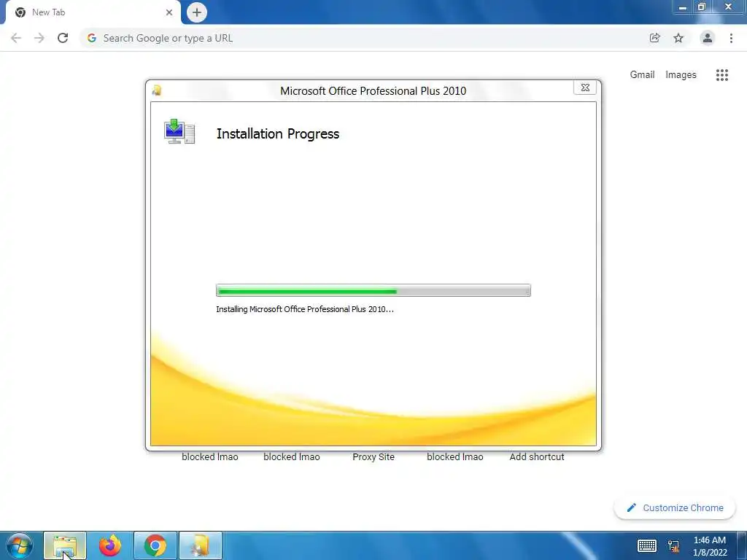Click the installation progress bar
The height and width of the screenshot is (560, 747).
pos(373,290)
